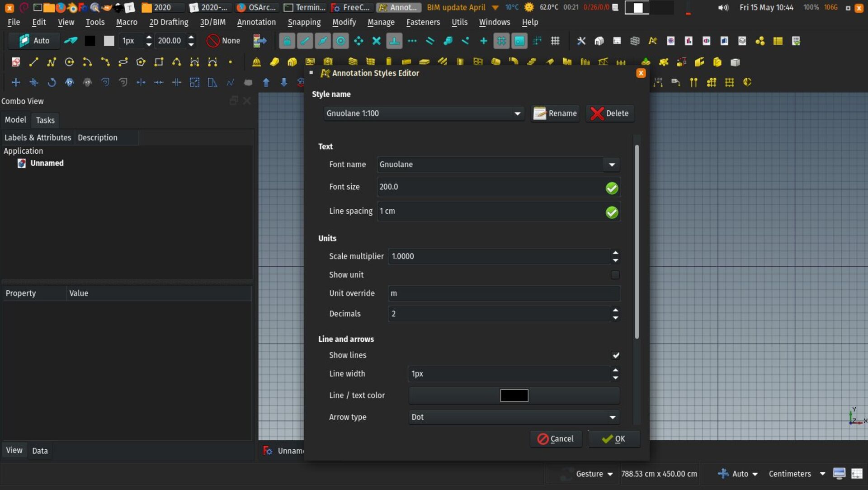Click the Font size field
Screen dimensions: 868x490
[x=498, y=187]
